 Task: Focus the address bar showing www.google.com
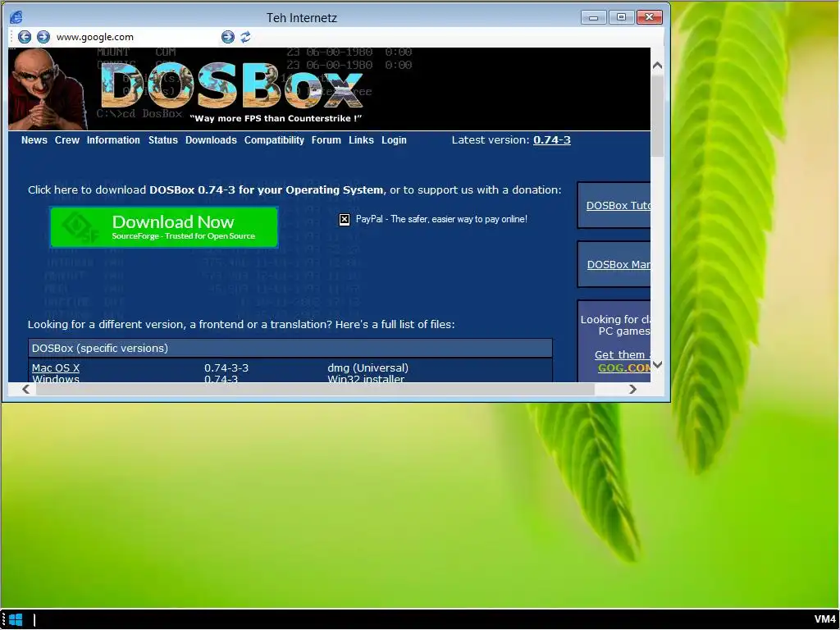pos(137,37)
